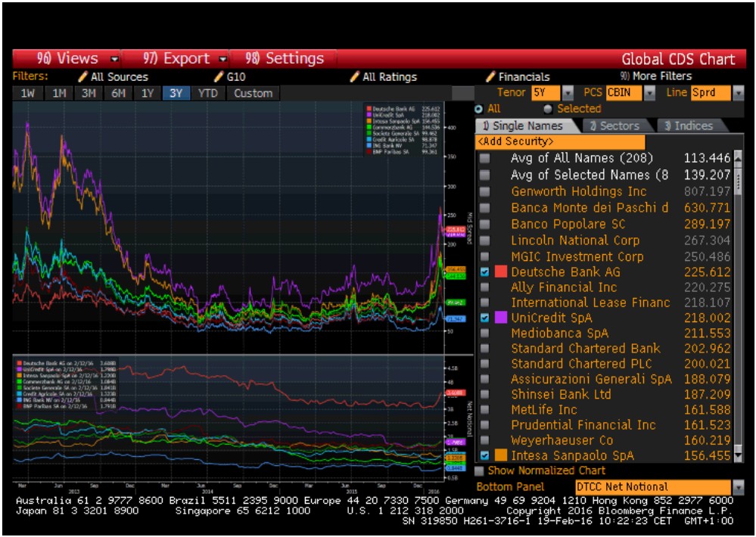Click the All Ratings filter label
756x537 pixels.
click(390, 77)
